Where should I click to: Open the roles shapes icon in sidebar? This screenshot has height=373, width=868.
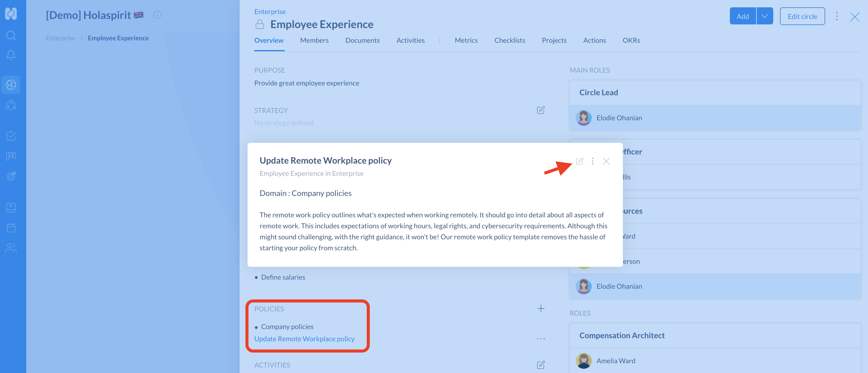(x=11, y=105)
